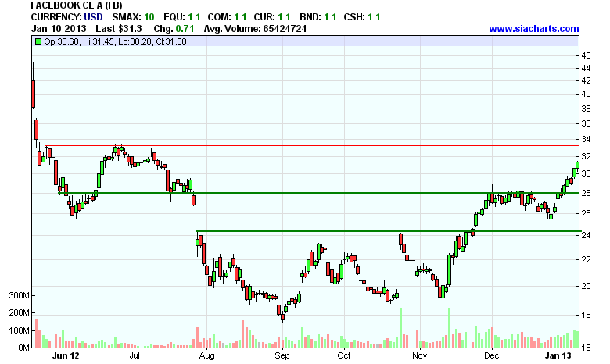Click the last green candlestick at far right
610x364 pixels.
(x=577, y=167)
